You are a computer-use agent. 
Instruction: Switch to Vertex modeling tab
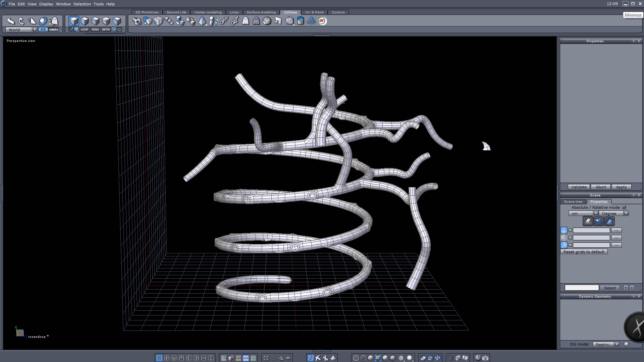(x=208, y=12)
